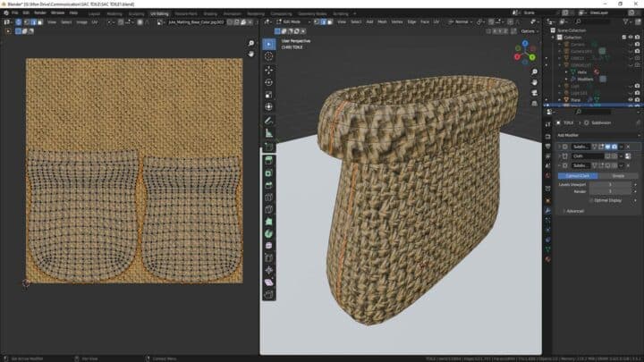Select the Smooth vertices tool
The image size is (644, 362).
(x=268, y=246)
